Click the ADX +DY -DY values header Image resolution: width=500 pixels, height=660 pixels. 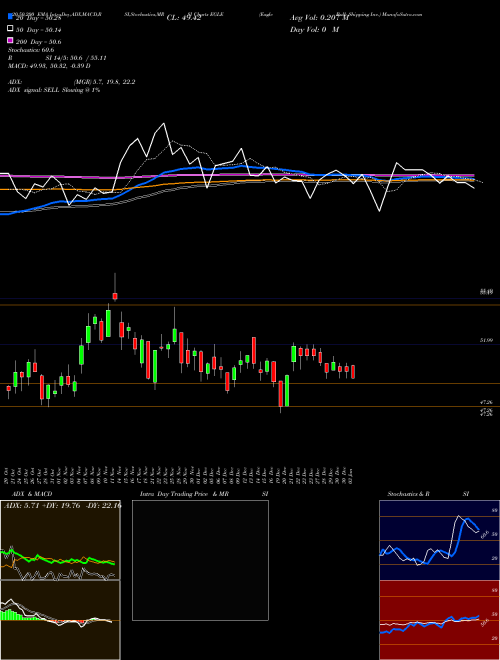click(62, 506)
